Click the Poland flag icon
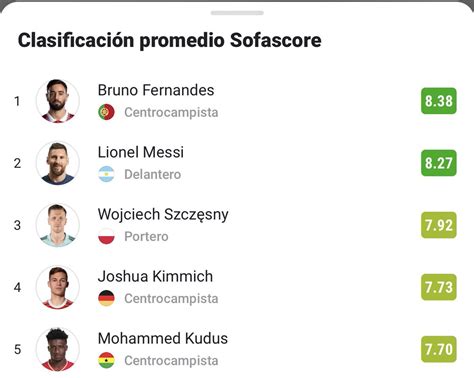Viewport: 474px width, 378px height. pos(106,236)
